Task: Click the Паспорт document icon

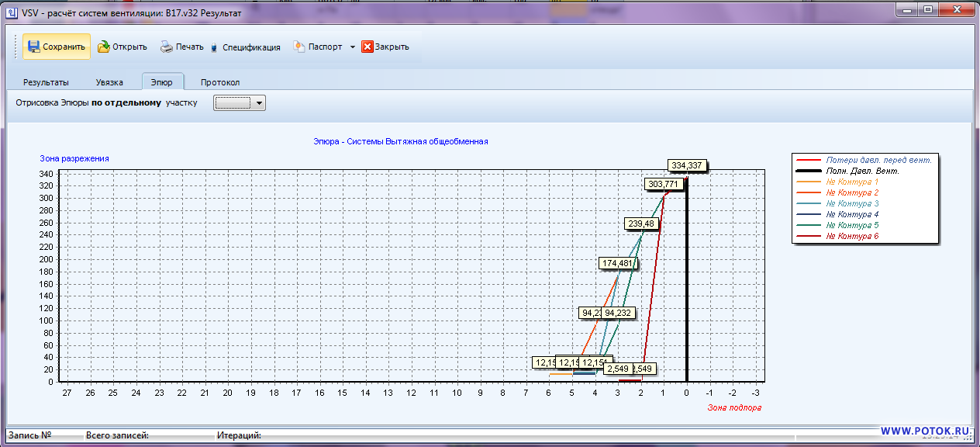Action: click(298, 47)
